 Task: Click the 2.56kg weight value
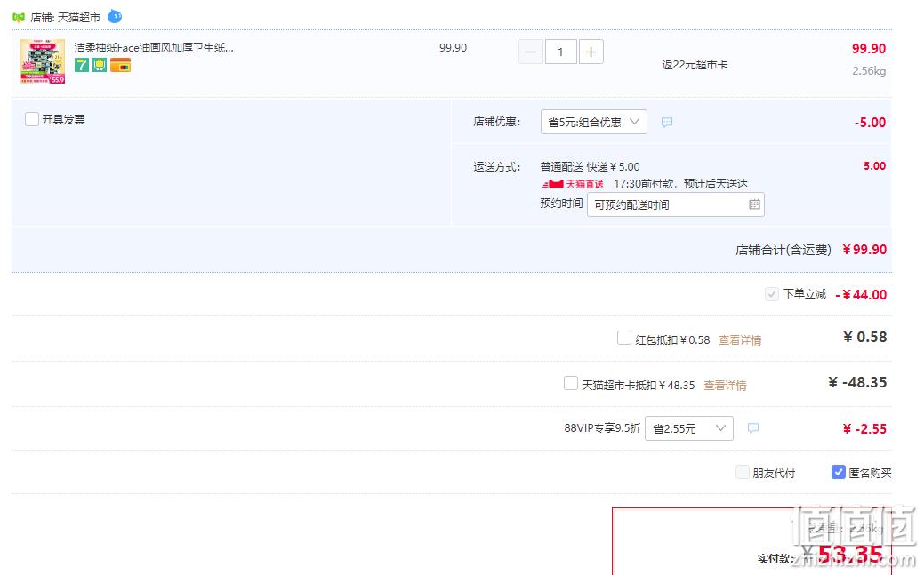tap(869, 71)
